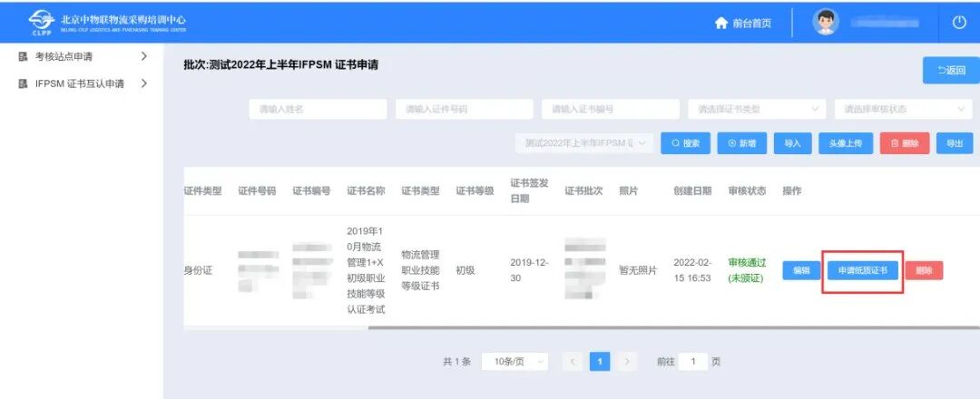
Task: Open the 测试2022年上半年IFPSM batch dropdown
Action: coord(584,143)
